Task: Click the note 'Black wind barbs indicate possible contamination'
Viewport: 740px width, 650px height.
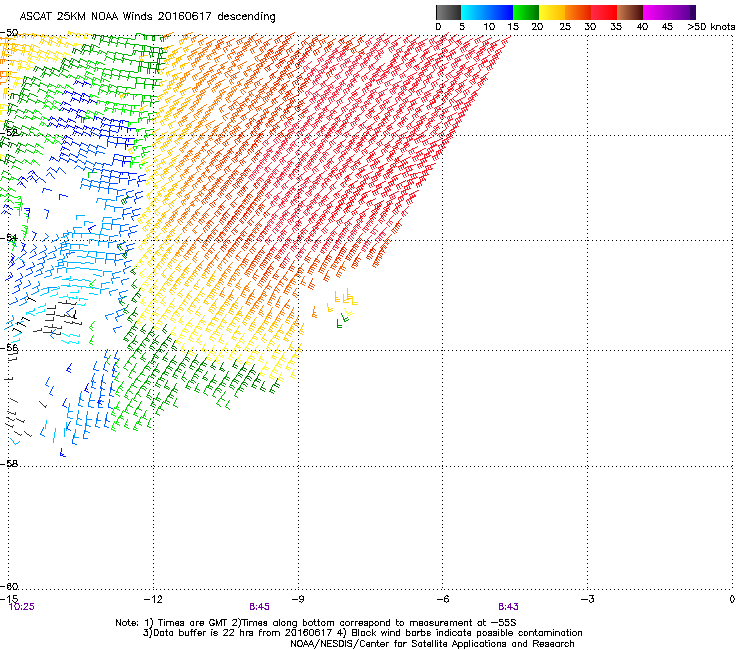Action: [467, 633]
